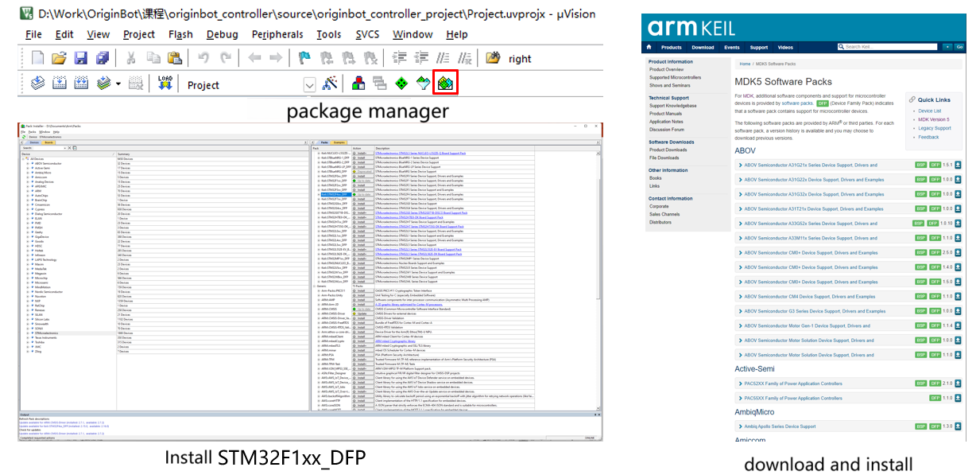
Task: Click the Manage Project Items icon
Action: [x=359, y=84]
